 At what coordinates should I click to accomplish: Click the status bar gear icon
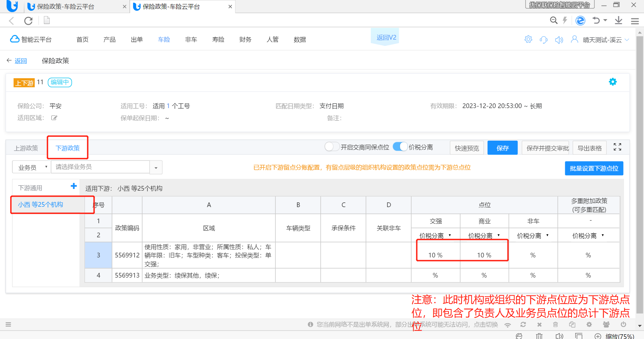click(x=589, y=325)
